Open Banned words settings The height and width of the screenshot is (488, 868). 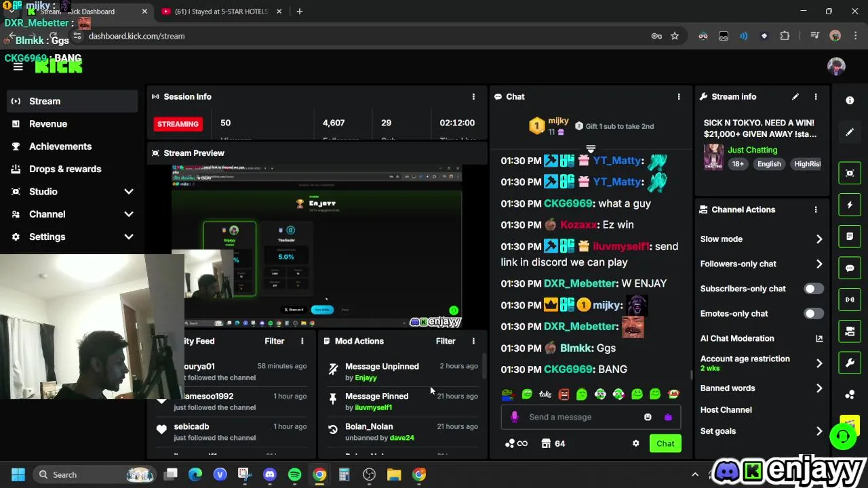coord(762,388)
